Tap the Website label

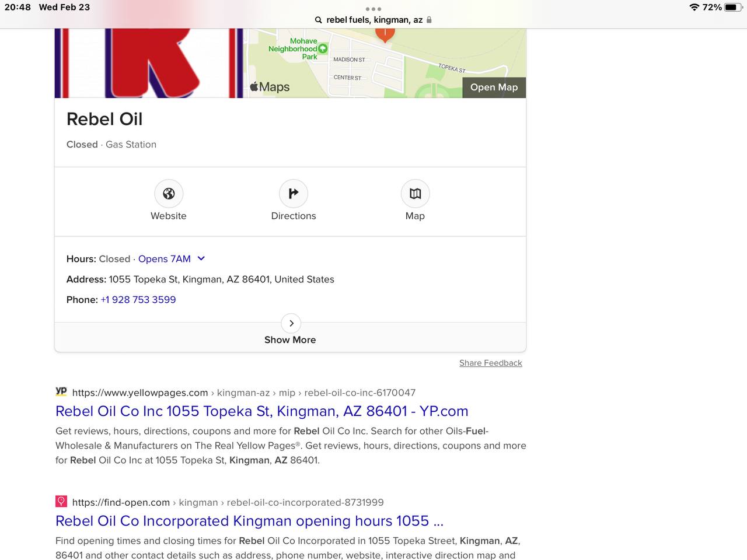tap(169, 216)
